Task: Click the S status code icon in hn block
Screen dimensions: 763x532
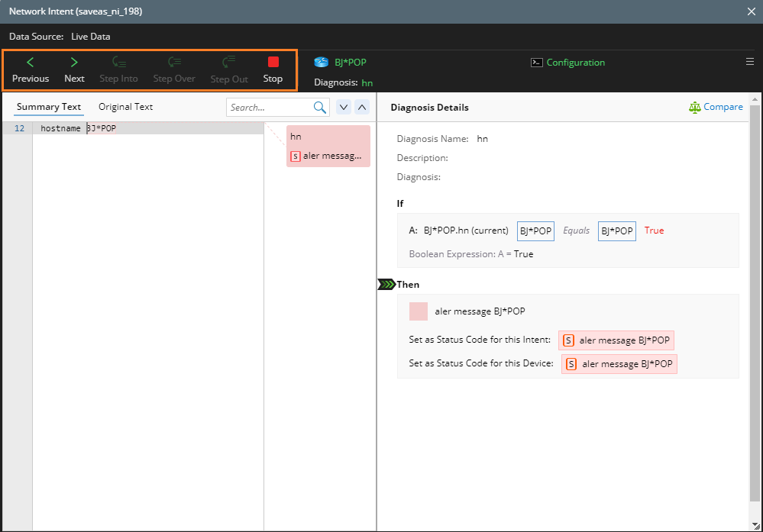Action: pos(296,156)
